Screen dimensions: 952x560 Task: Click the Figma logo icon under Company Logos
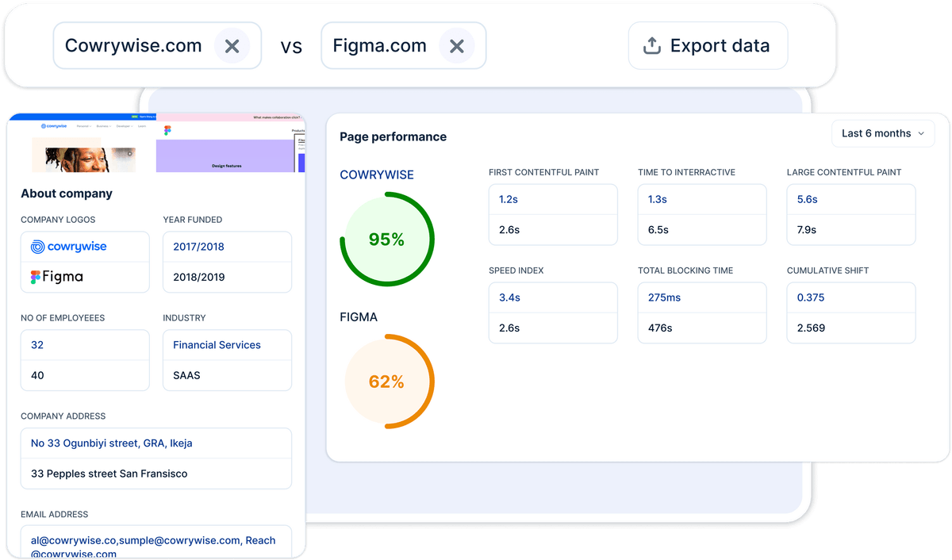coord(36,277)
